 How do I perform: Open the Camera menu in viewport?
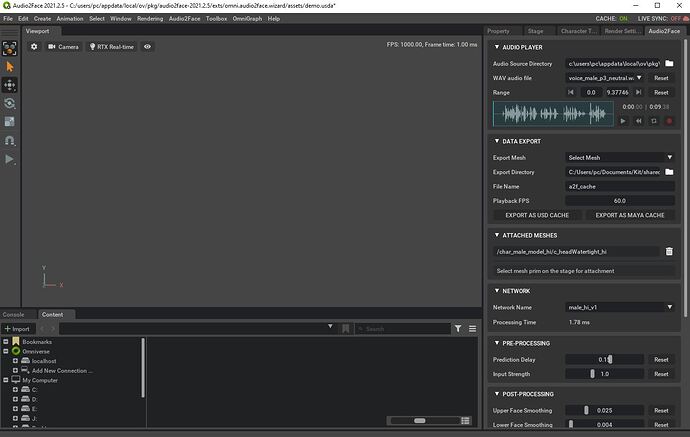(63, 47)
